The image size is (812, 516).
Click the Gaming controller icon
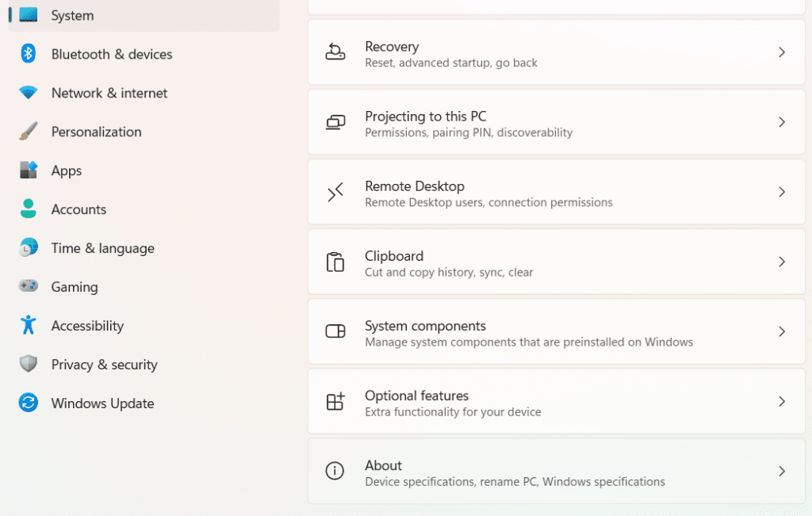(x=28, y=286)
